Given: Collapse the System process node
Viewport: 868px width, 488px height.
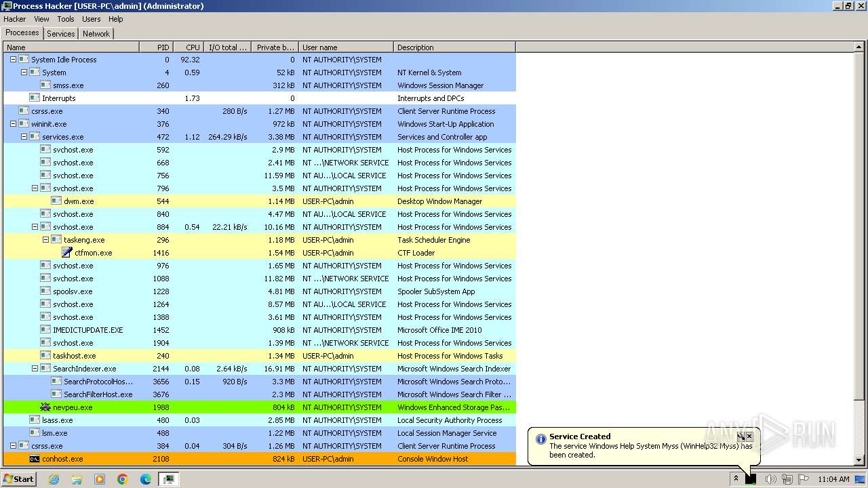Looking at the screenshot, I should tap(24, 73).
